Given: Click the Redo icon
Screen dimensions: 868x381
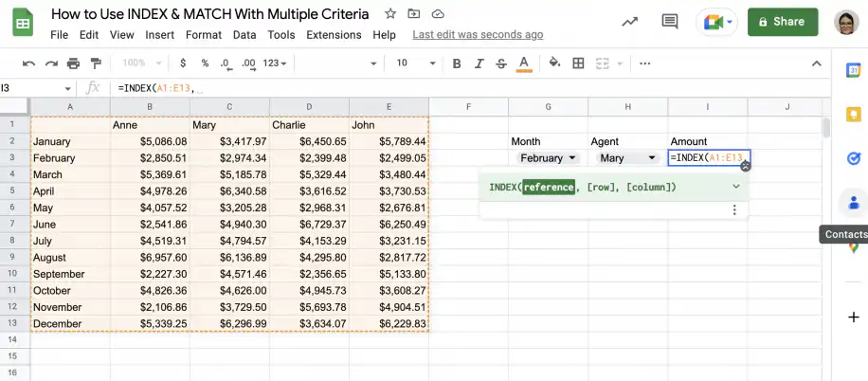Looking at the screenshot, I should (51, 63).
